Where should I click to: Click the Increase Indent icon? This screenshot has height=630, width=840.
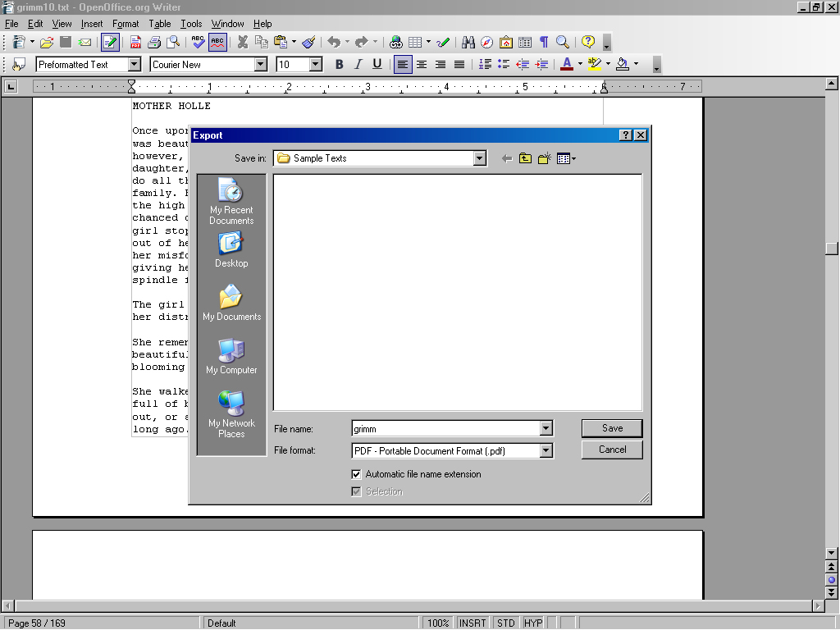click(541, 65)
